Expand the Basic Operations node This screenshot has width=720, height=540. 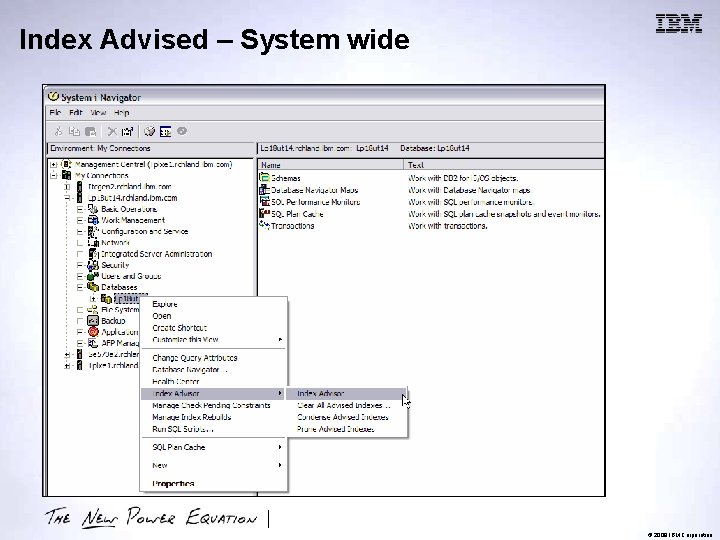coord(80,209)
